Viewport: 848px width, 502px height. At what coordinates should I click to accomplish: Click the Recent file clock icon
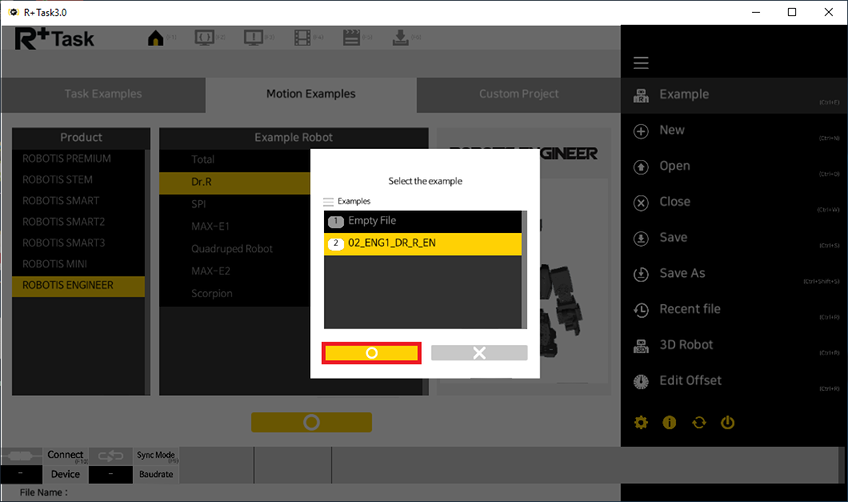pyautogui.click(x=641, y=310)
